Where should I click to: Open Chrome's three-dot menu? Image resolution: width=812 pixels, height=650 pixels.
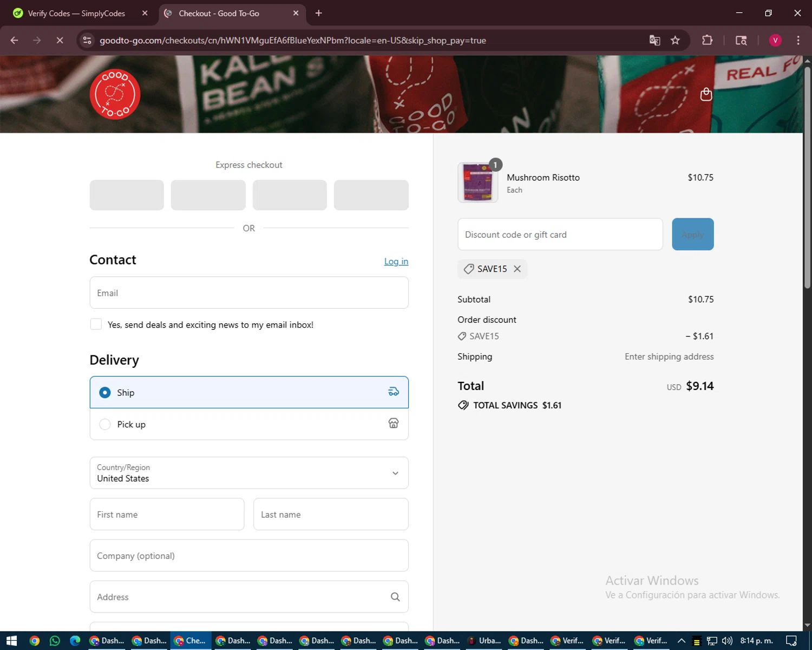tap(798, 41)
